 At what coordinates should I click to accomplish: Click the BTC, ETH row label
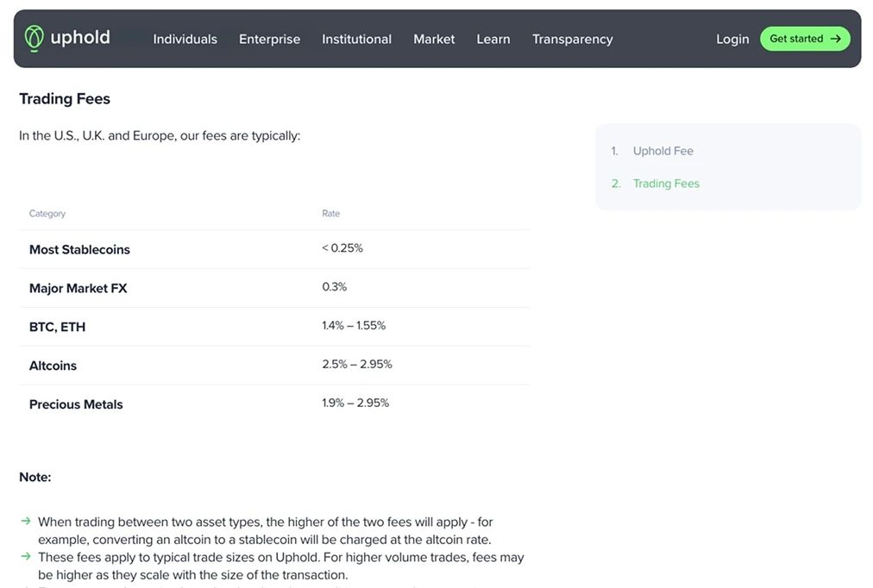pos(57,327)
